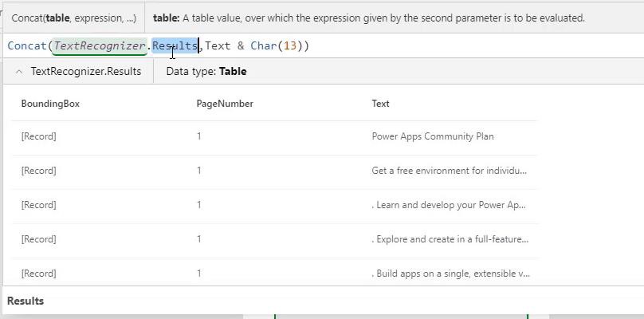Image resolution: width=644 pixels, height=319 pixels.
Task: Click the PageNumber column header
Action: pyautogui.click(x=225, y=104)
